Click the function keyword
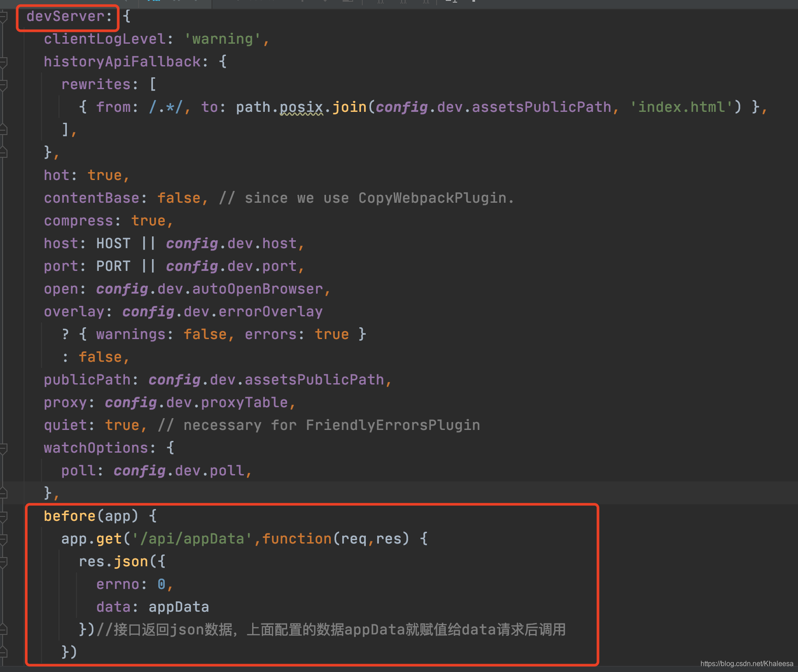This screenshot has height=672, width=798. point(297,539)
